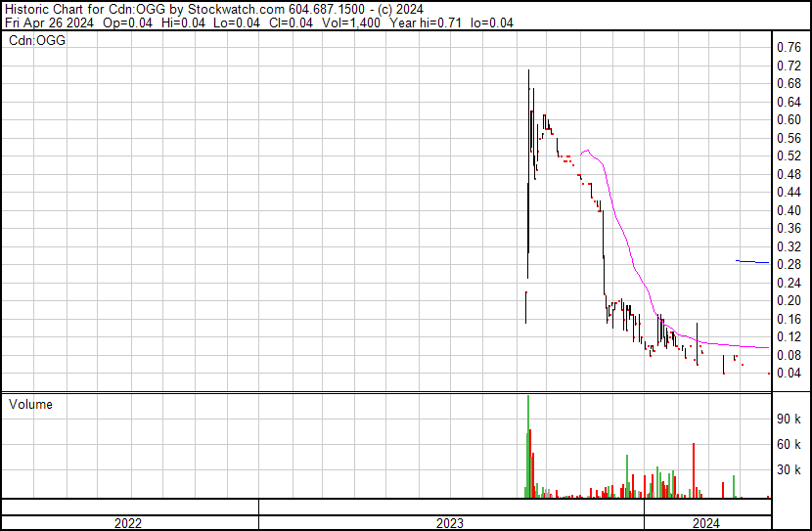This screenshot has width=812, height=531.
Task: Click the 0.32 price axis label
Action: (789, 246)
